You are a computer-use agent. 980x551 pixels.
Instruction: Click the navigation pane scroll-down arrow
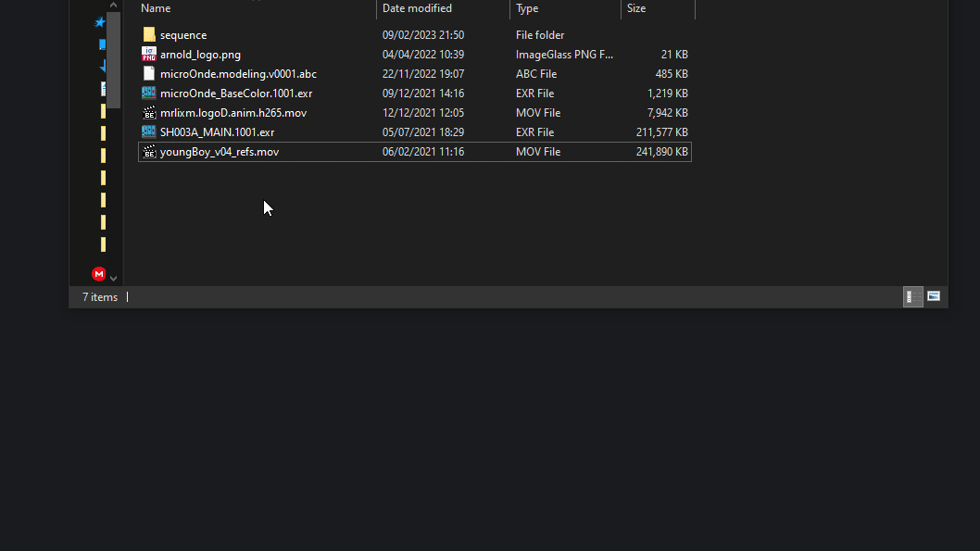tap(113, 278)
